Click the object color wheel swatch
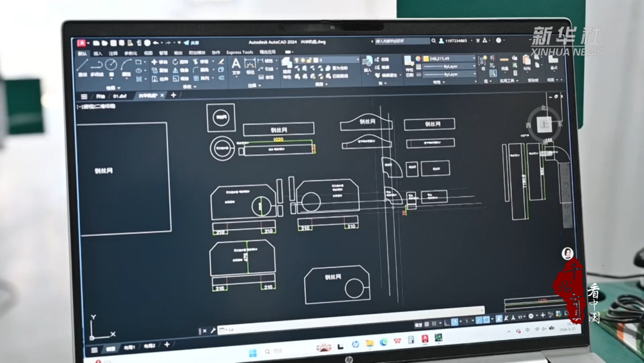This screenshot has height=363, width=644. click(x=418, y=59)
